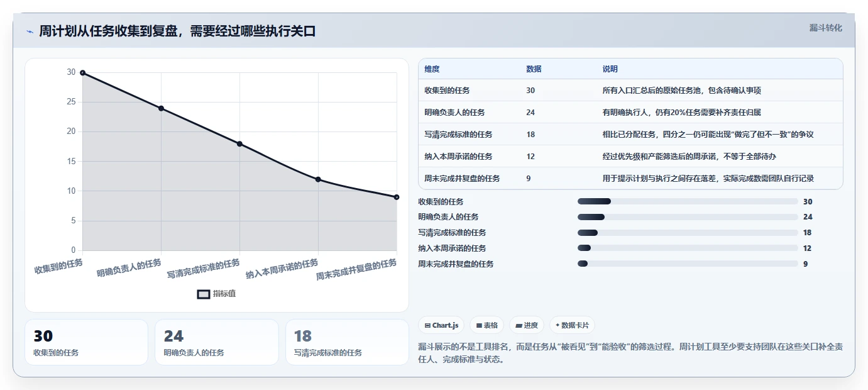
Task: Click progress list label 纳入本周承诺的任务
Action: tap(452, 248)
